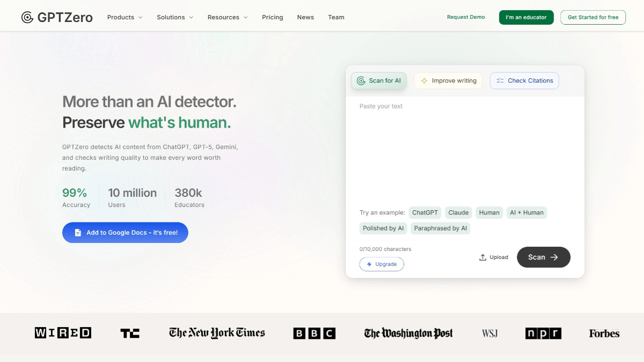Click the arrow icon on Scan button
Viewport: 644px width, 362px height.
[x=554, y=257]
